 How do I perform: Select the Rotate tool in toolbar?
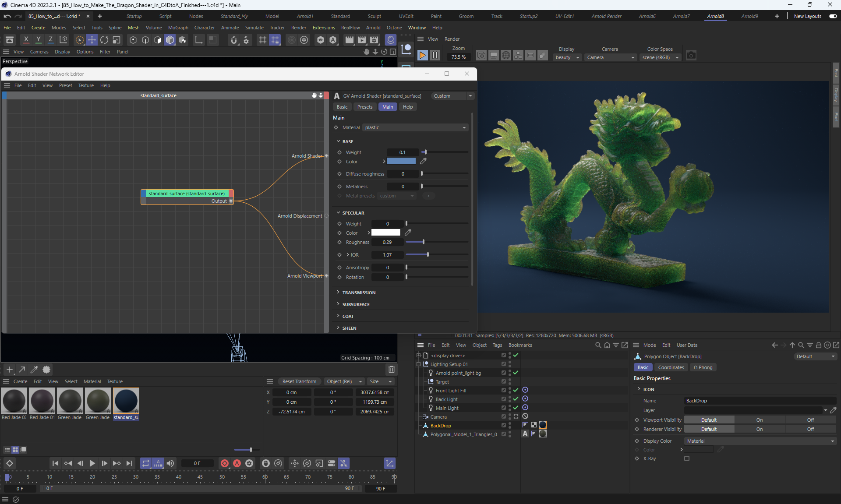(x=104, y=40)
